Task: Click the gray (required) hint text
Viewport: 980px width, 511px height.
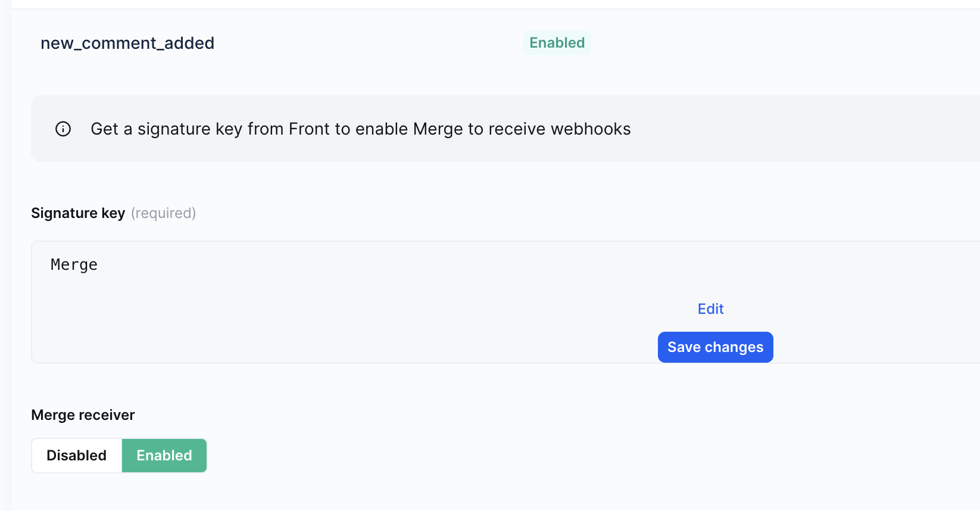Action: coord(163,213)
